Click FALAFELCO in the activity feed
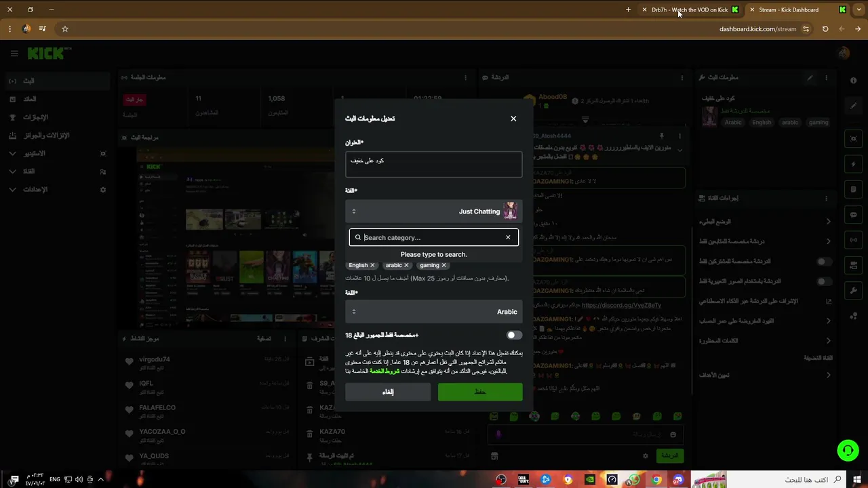This screenshot has width=868, height=488. [157, 407]
